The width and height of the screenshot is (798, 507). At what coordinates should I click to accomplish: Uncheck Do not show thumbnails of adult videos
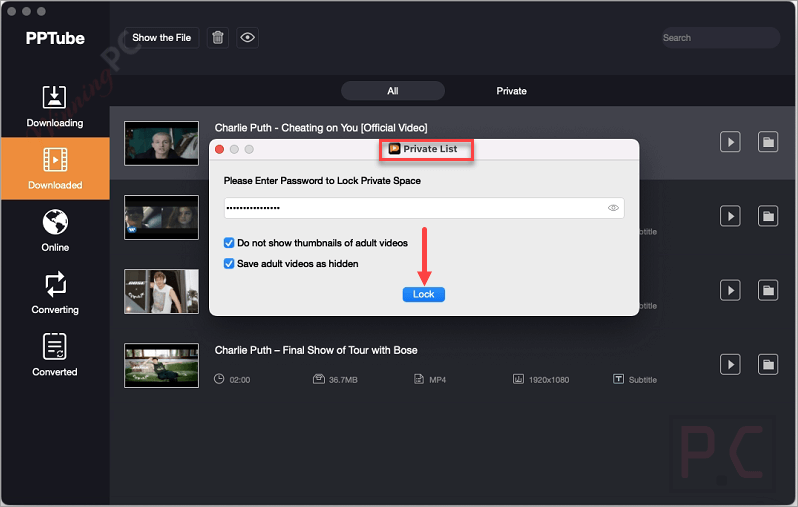[229, 243]
